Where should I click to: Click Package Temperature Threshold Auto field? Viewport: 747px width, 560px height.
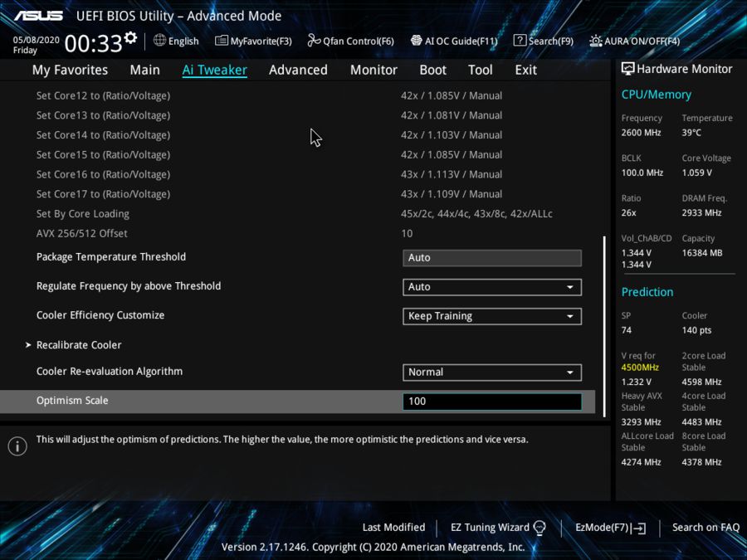[491, 258]
